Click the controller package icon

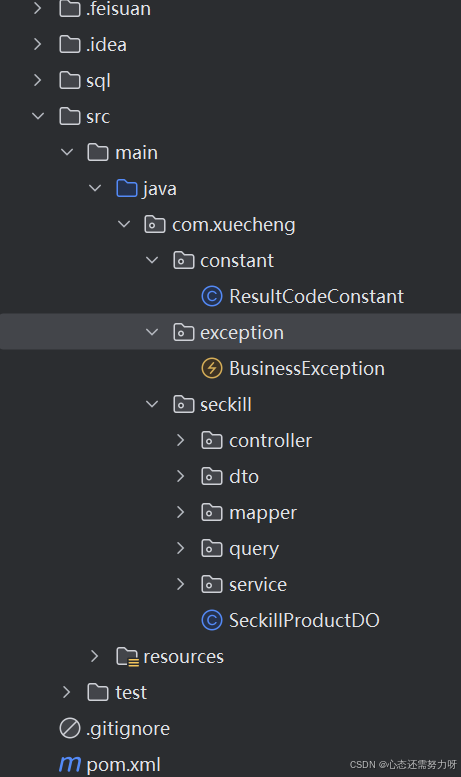[x=212, y=440]
